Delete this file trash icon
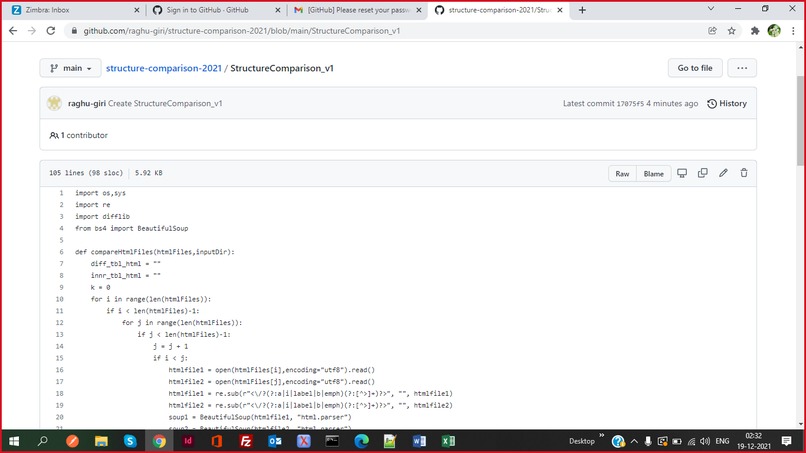The image size is (806, 453). click(744, 173)
